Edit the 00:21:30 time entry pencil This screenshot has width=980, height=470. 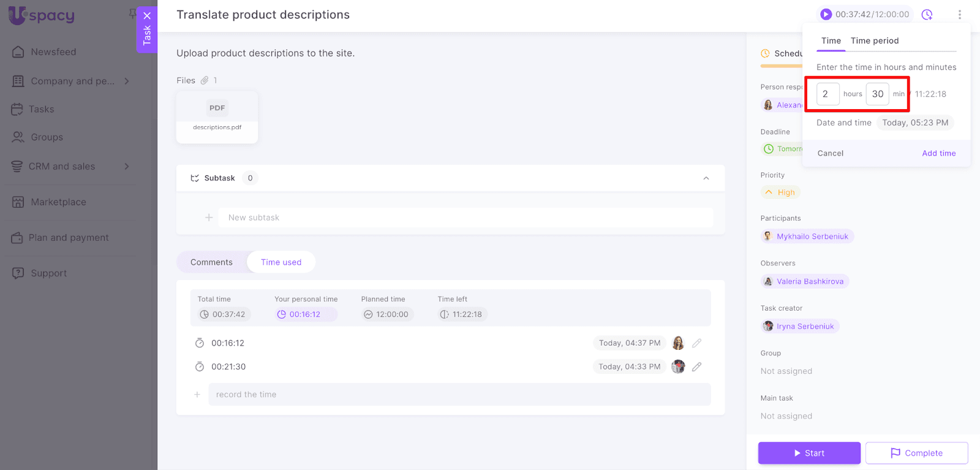(696, 367)
